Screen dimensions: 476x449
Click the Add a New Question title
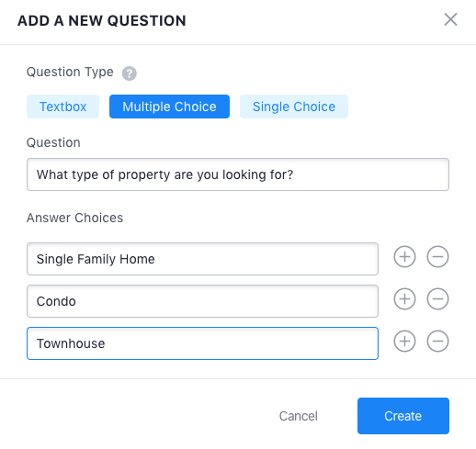pyautogui.click(x=102, y=21)
